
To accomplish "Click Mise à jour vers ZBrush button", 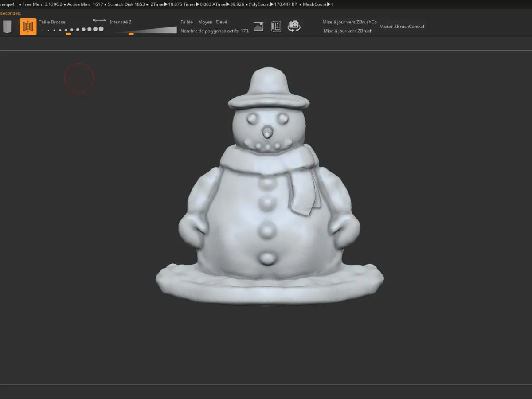I will click(348, 31).
